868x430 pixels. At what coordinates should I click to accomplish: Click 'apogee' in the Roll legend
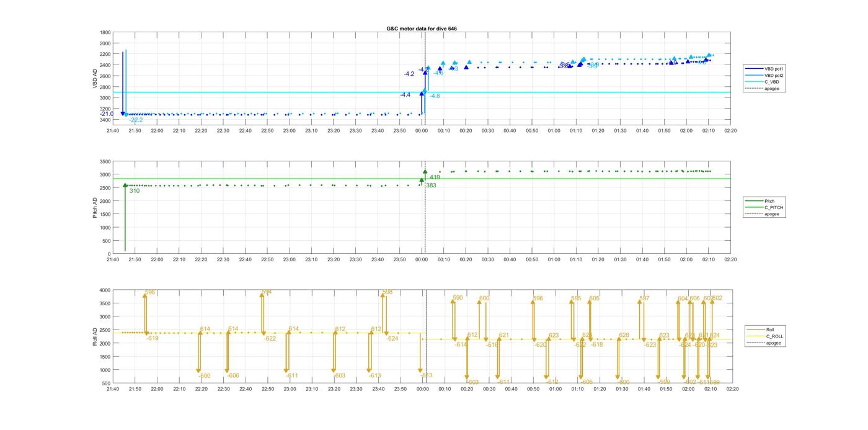coord(773,343)
